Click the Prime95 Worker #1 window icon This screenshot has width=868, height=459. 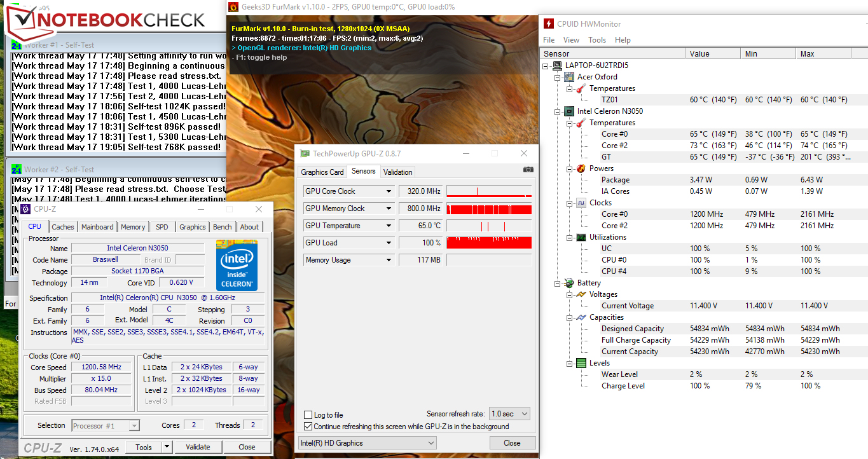pyautogui.click(x=17, y=45)
